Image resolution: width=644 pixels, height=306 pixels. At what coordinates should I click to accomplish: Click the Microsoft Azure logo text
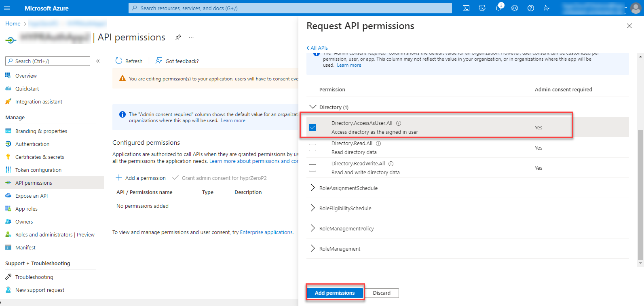pyautogui.click(x=46, y=8)
